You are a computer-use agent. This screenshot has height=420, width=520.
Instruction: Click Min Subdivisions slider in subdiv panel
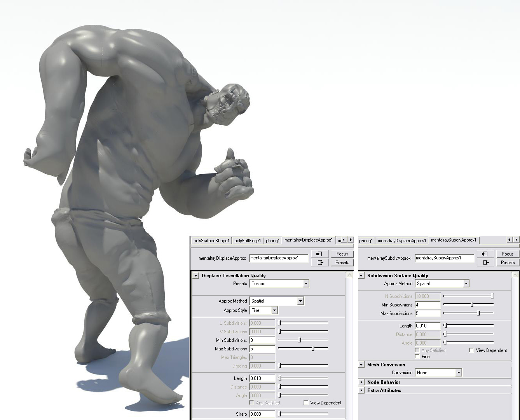468,305
